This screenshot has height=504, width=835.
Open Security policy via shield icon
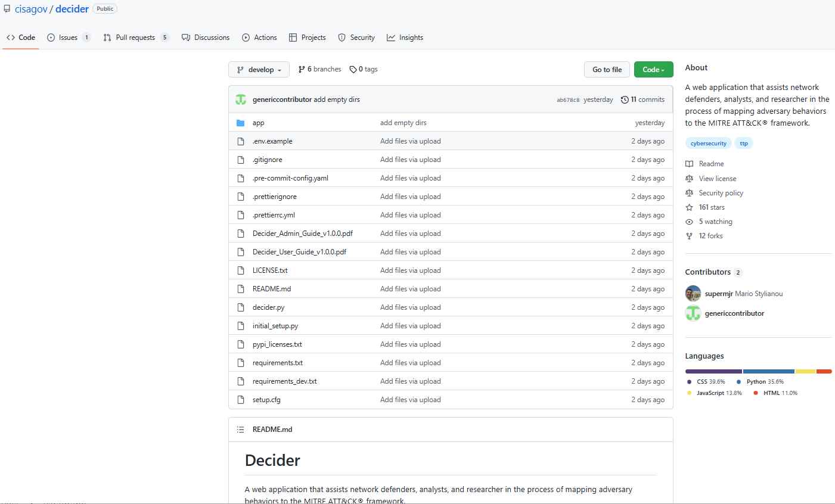pyautogui.click(x=690, y=192)
